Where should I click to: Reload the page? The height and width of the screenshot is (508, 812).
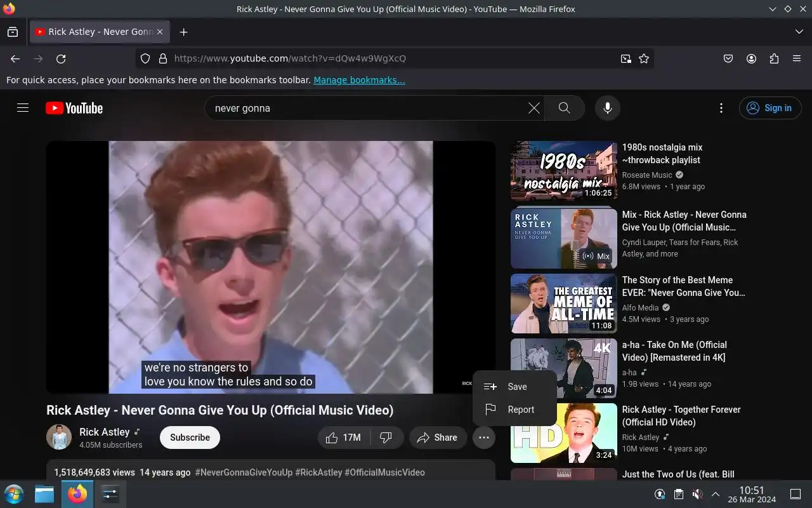[61, 58]
